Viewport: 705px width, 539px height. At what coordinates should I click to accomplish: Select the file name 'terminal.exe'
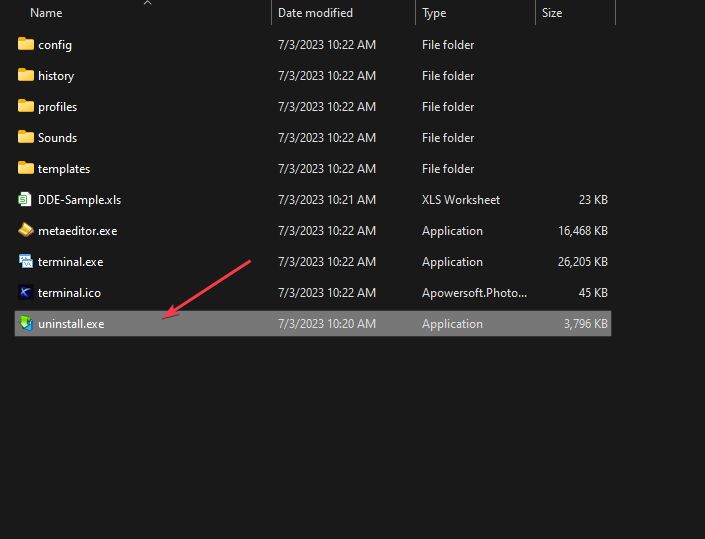(71, 262)
